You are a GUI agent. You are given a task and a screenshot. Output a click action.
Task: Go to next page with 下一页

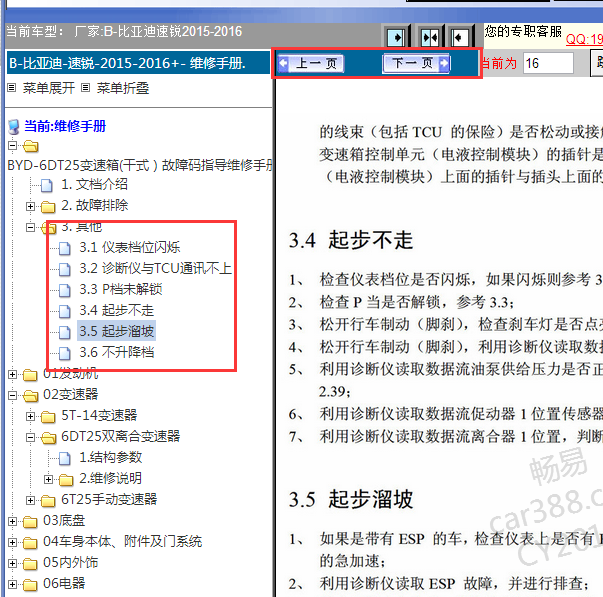coord(416,63)
